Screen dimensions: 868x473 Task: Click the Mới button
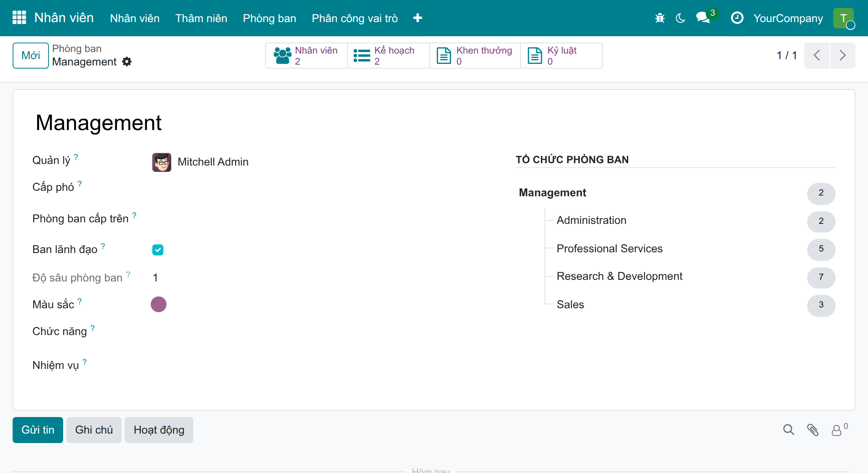31,56
